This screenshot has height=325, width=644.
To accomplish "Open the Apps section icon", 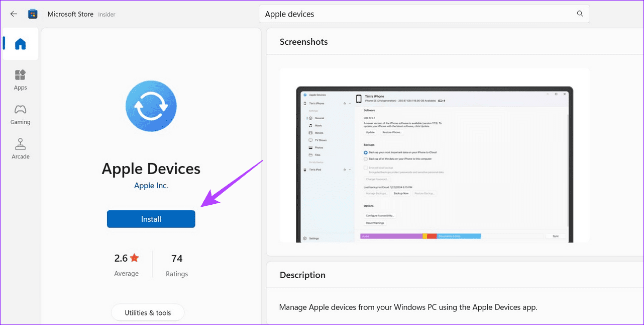I will point(20,74).
